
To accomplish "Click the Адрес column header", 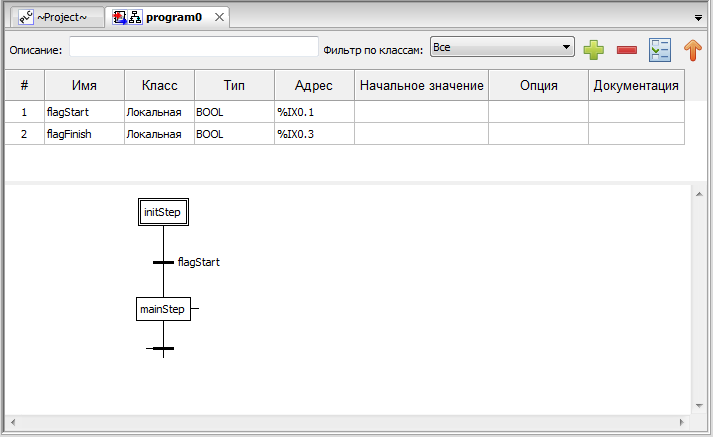I will click(x=314, y=86).
